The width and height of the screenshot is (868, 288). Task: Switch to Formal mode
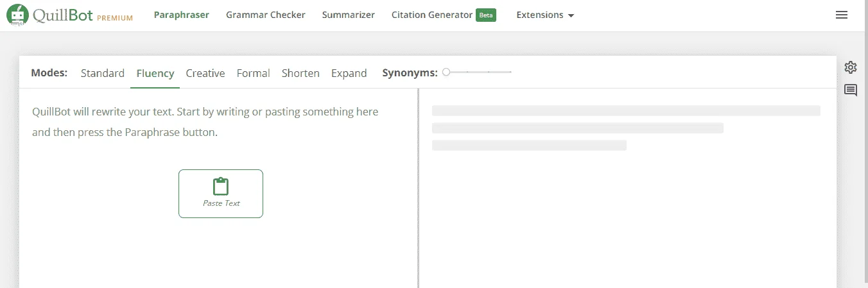[254, 73]
